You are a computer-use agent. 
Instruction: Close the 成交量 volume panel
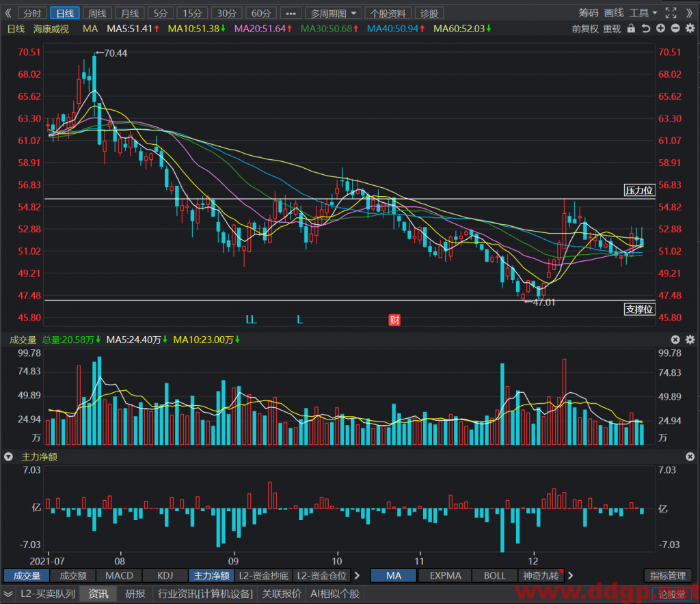675,340
